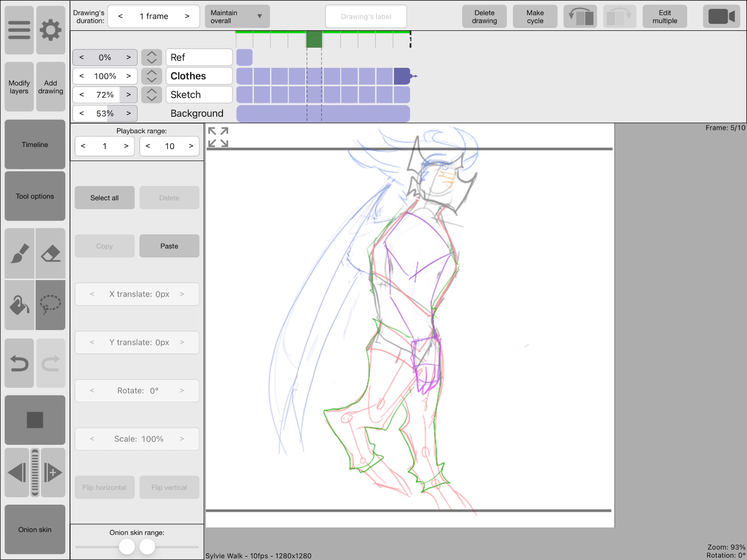Redo the last undone action
This screenshot has width=747, height=560.
pyautogui.click(x=51, y=363)
